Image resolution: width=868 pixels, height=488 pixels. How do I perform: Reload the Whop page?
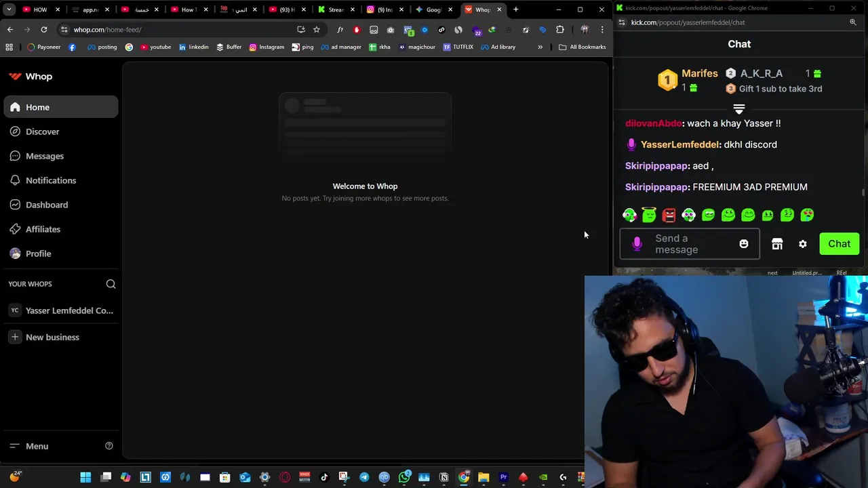point(44,30)
